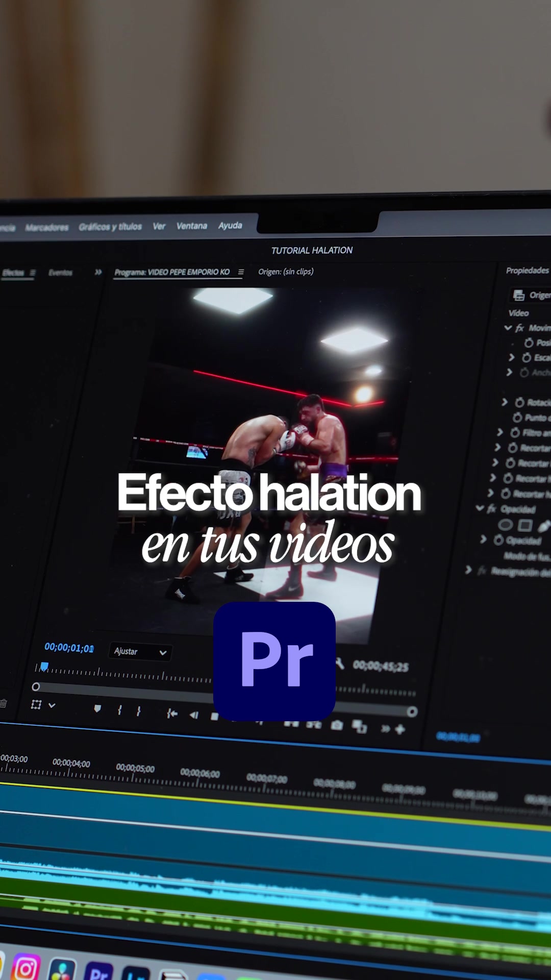This screenshot has height=980, width=551.
Task: Click the left handle of the zoom scroll bar
Action: [x=36, y=687]
